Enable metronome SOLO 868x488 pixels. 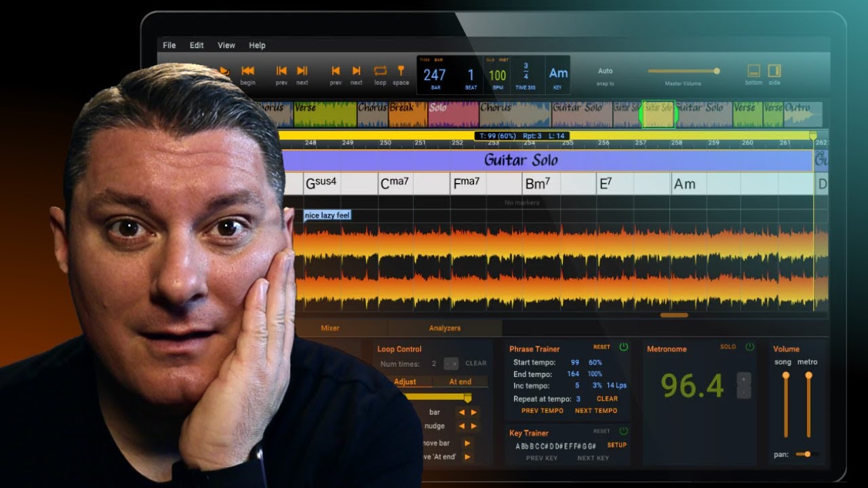pos(728,347)
